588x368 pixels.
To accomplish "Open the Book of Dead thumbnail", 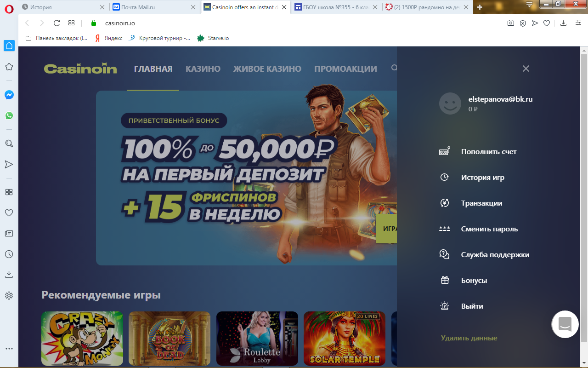I will pyautogui.click(x=170, y=339).
